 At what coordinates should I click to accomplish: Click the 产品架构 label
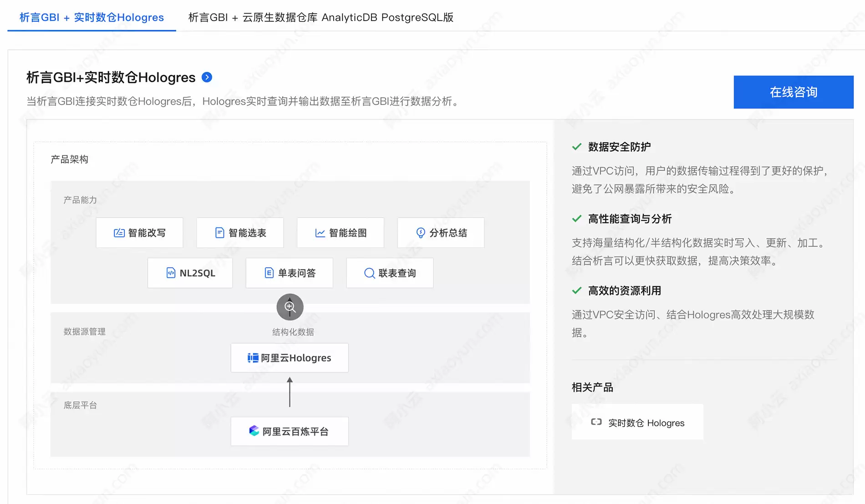coord(69,159)
